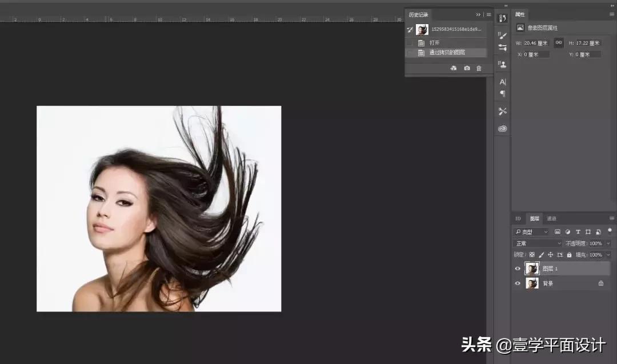The width and height of the screenshot is (617, 364).
Task: Open the Character panel icon
Action: point(502,82)
